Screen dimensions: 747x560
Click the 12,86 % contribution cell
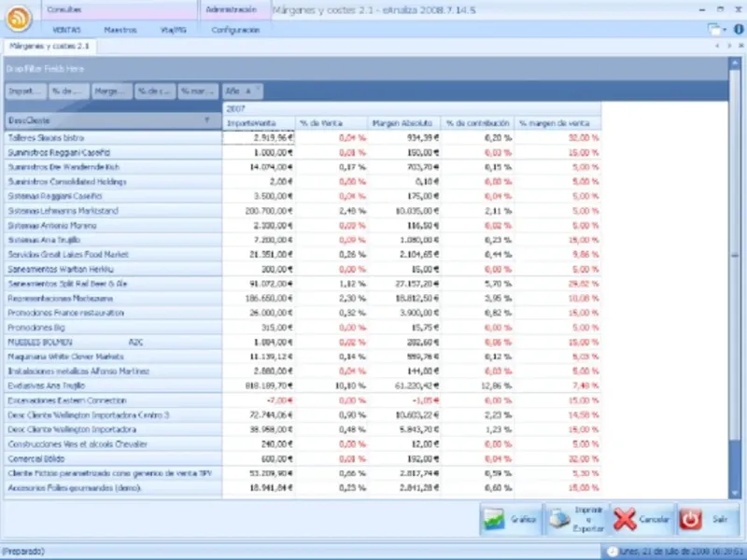point(477,385)
